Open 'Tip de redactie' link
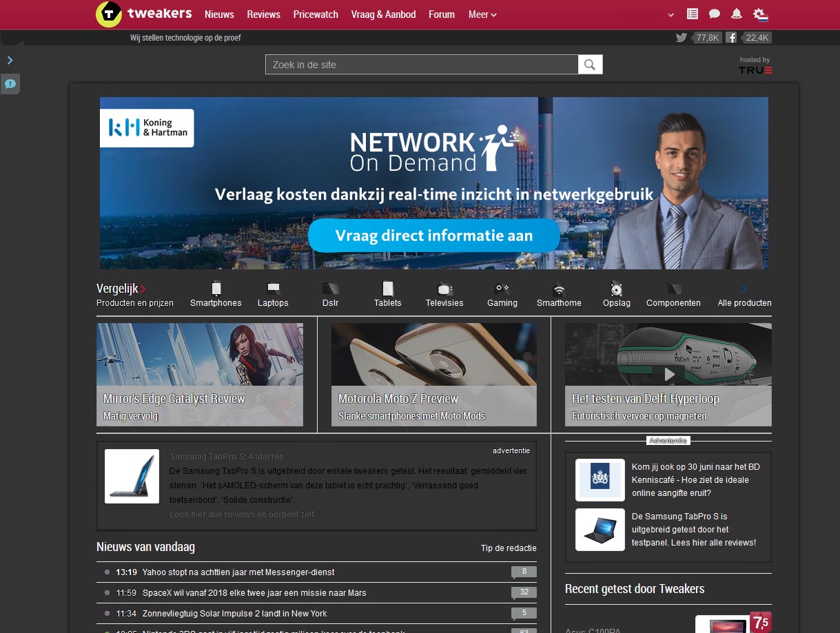Viewport: 840px width, 633px height. [509, 548]
